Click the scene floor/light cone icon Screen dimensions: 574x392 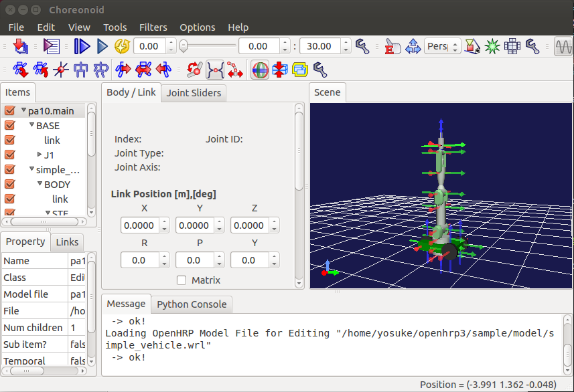pos(472,46)
